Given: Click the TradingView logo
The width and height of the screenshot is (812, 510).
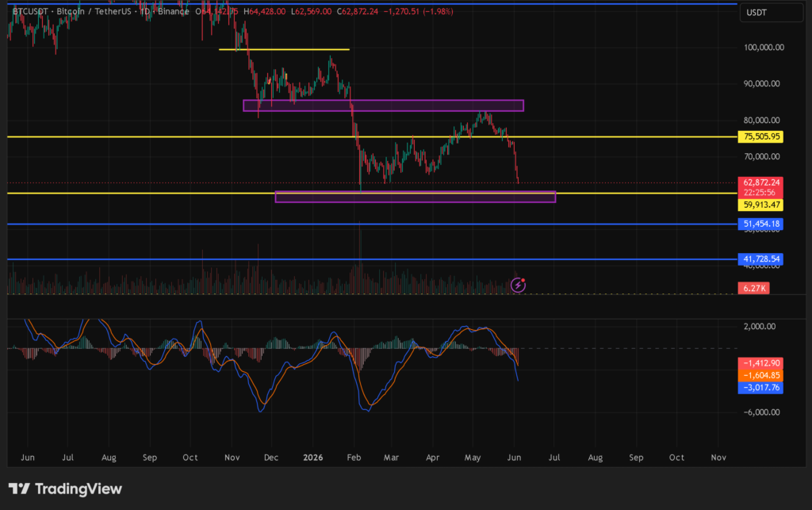Looking at the screenshot, I should (x=65, y=489).
